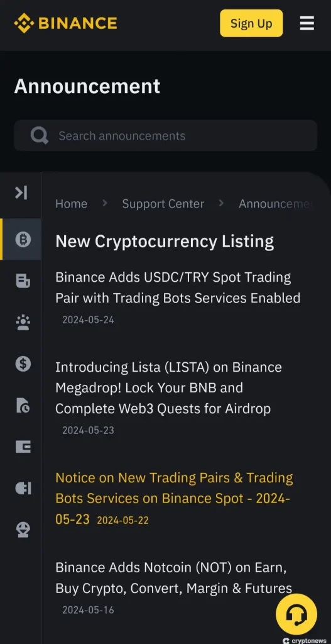Open Notcoin on Earn announcement

(174, 577)
